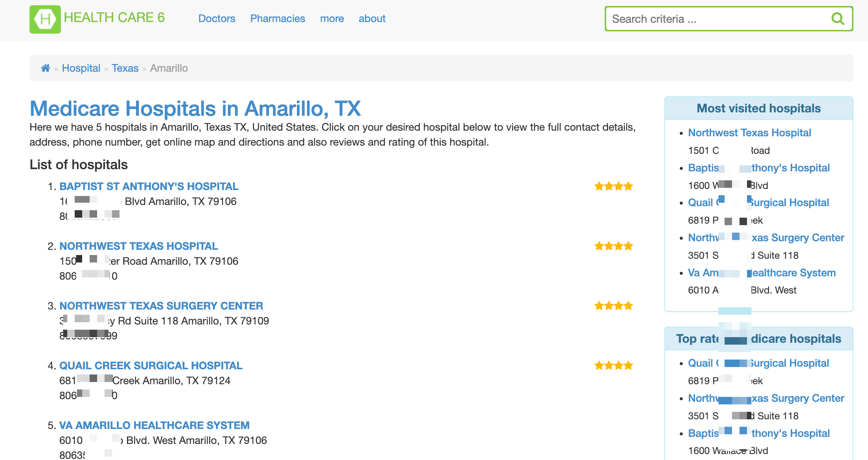Click Baptist St Anthony's star rating
Screen dimensions: 868x460
tap(614, 186)
